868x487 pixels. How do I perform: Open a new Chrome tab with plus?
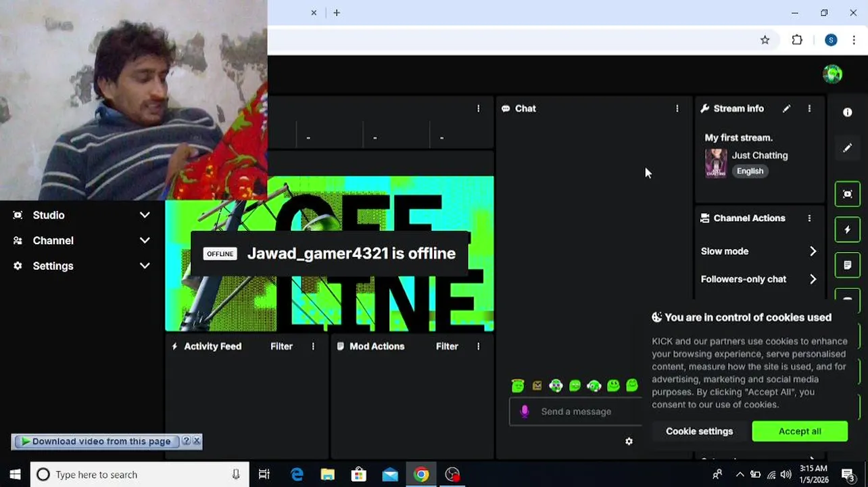(x=336, y=13)
